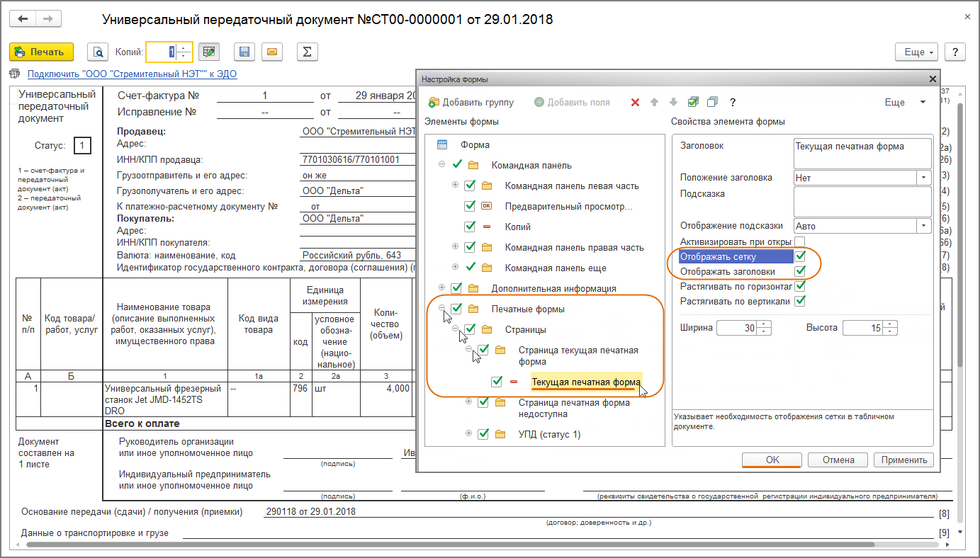Image resolution: width=980 pixels, height=558 pixels.
Task: Expand Командная панель еще node
Action: click(x=455, y=268)
